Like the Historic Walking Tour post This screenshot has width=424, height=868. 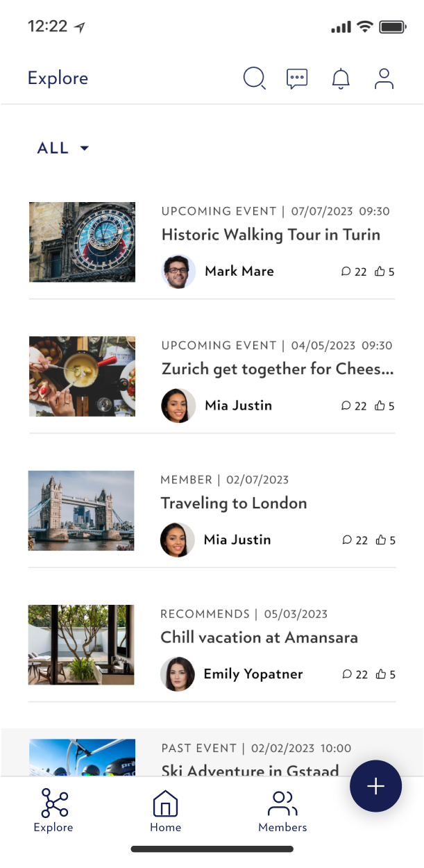pos(380,272)
